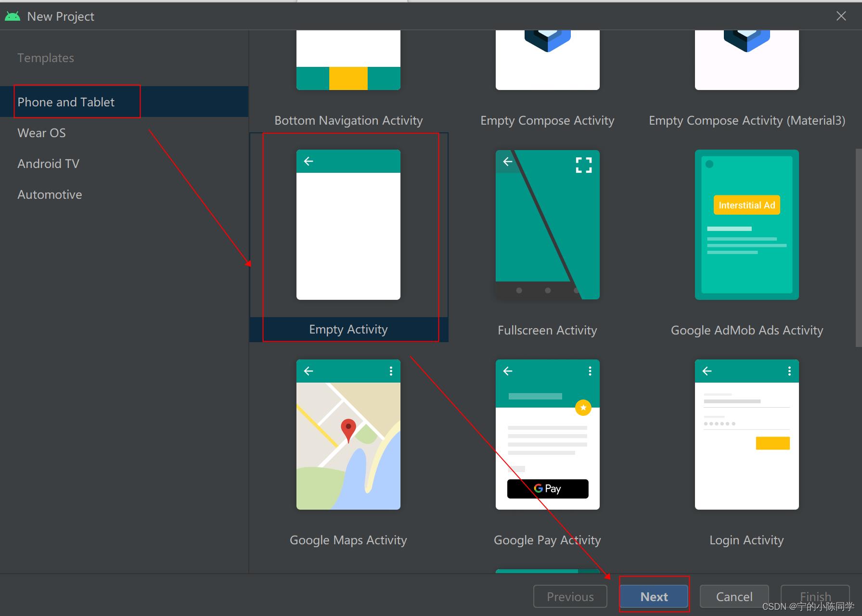Screen dimensions: 862x616
Task: Click the star badge in Google Pay preview
Action: click(583, 408)
